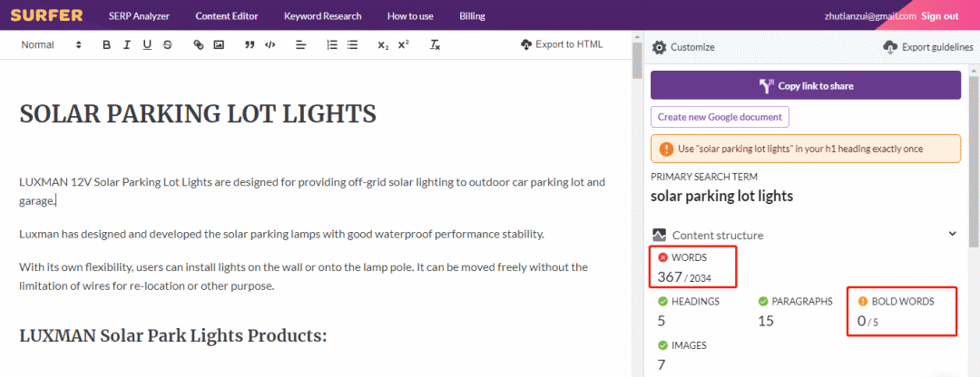
Task: Open the Content Editor menu
Action: (x=226, y=16)
